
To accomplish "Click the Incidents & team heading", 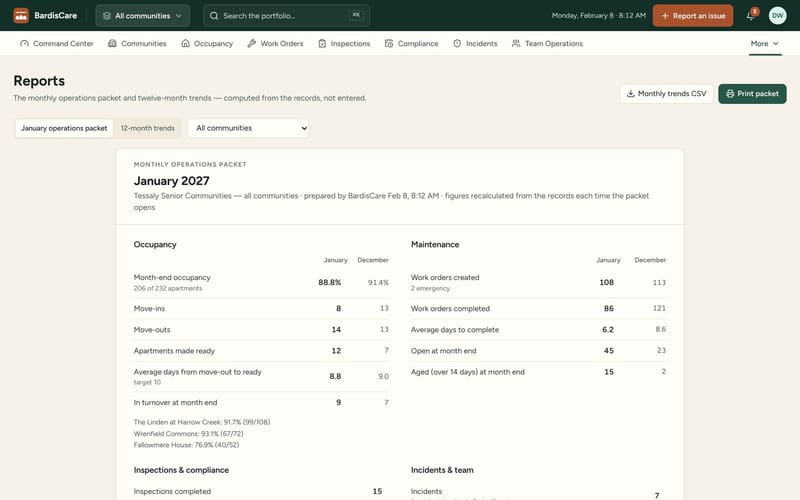I will click(x=442, y=470).
